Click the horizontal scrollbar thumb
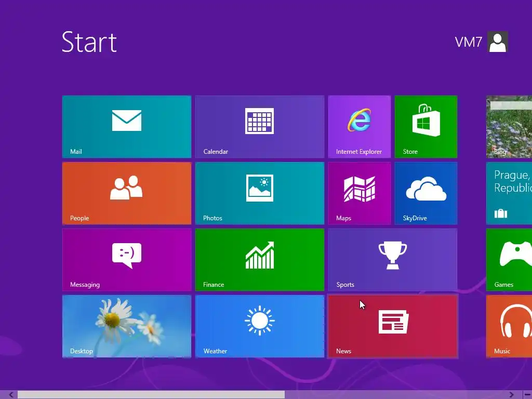 (151, 395)
